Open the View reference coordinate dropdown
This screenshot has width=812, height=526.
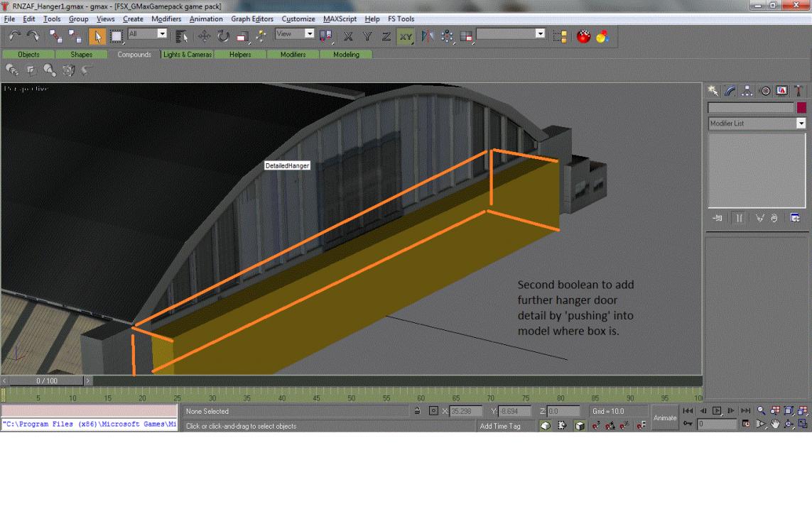(x=309, y=33)
